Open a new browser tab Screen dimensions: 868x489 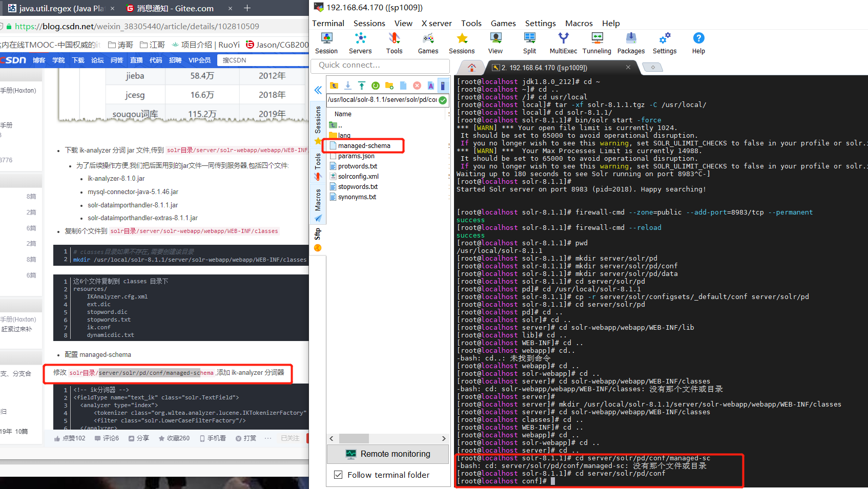point(247,8)
